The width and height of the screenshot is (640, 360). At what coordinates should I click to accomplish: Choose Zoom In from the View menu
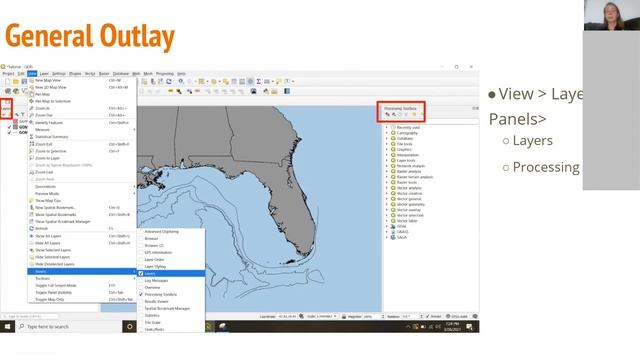click(x=82, y=109)
